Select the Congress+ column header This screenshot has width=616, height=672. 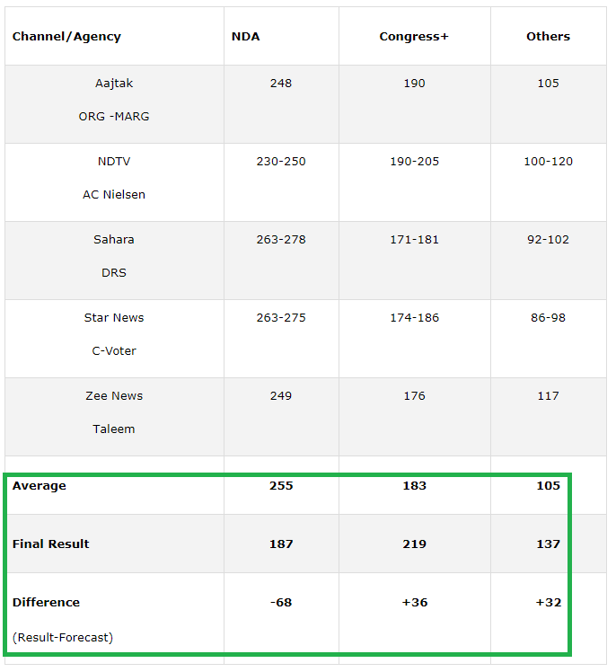click(414, 37)
